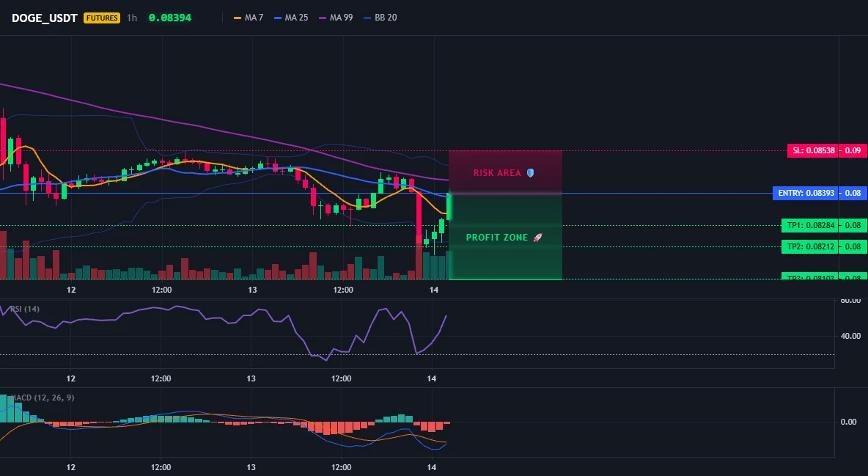
Task: Click the SL: 0.08538 price label
Action: pyautogui.click(x=813, y=150)
